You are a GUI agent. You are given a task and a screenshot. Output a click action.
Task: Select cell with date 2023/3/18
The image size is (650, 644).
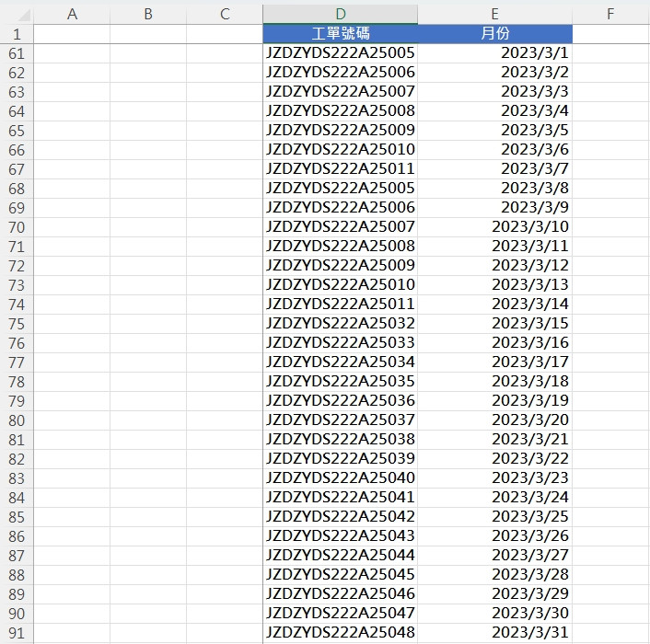point(495,382)
